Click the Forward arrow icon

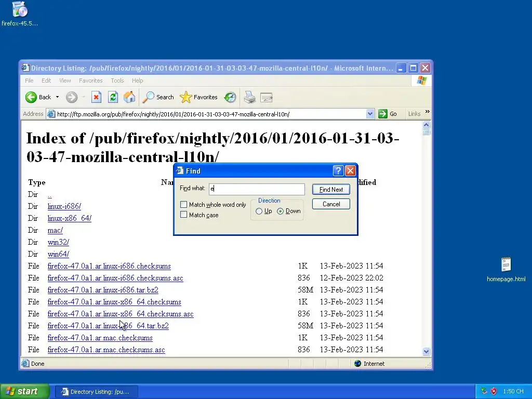tap(72, 97)
